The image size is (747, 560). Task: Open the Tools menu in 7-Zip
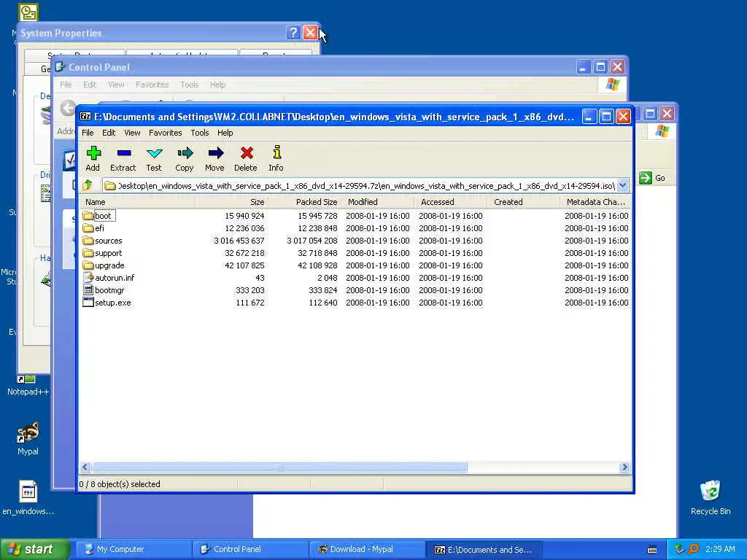pos(200,133)
